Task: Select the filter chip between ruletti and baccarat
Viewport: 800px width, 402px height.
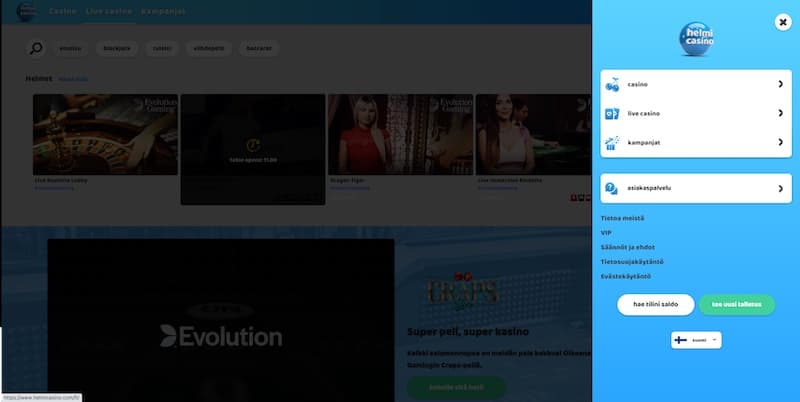Action: [x=209, y=48]
